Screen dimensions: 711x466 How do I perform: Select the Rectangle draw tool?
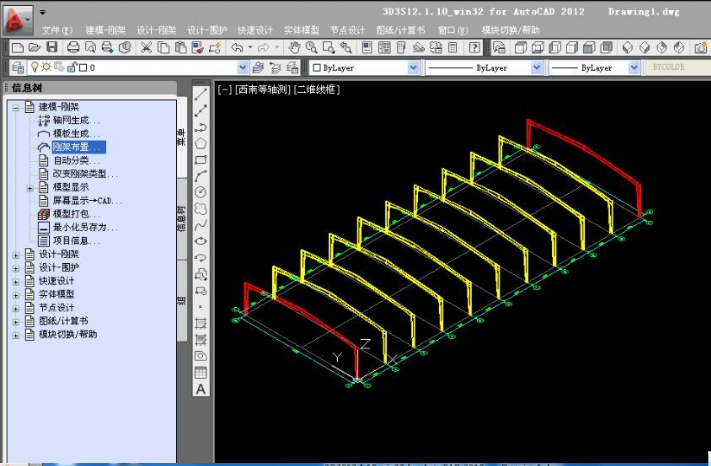201,160
